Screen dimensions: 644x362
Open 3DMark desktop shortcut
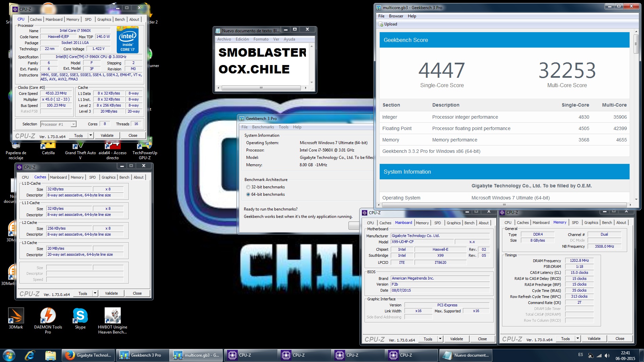coord(16,318)
